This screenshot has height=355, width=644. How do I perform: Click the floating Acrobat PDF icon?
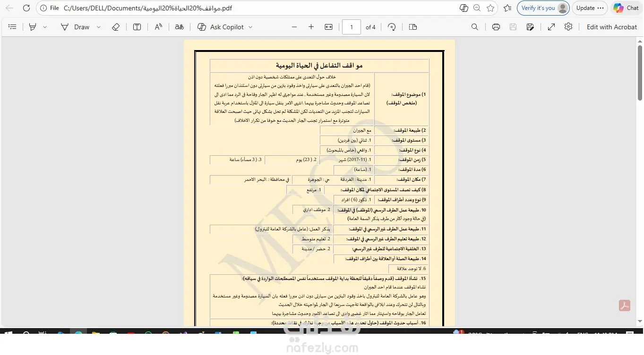click(625, 305)
